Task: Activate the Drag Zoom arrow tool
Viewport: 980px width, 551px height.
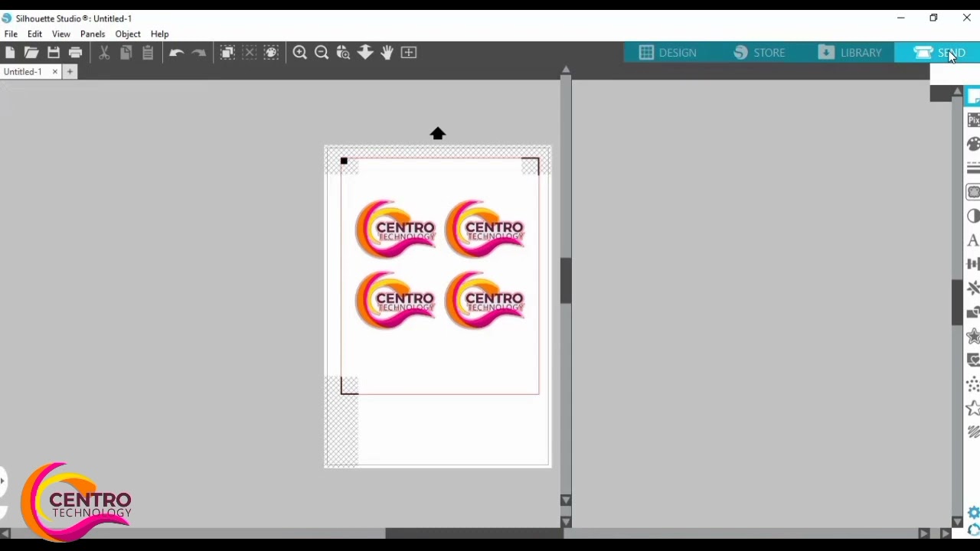Action: click(365, 53)
